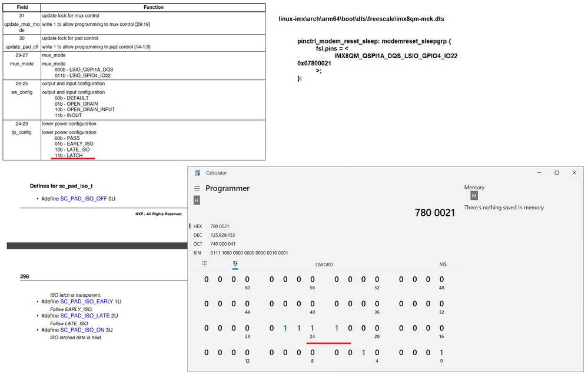Image resolution: width=588 pixels, height=391 pixels.
Task: Toggle bit 32 in the bit keypad
Action: (x=441, y=304)
